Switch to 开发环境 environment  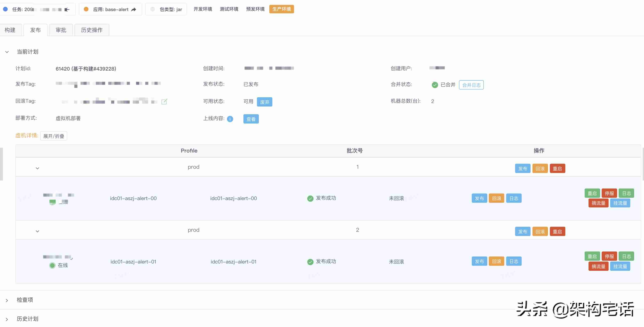(203, 9)
